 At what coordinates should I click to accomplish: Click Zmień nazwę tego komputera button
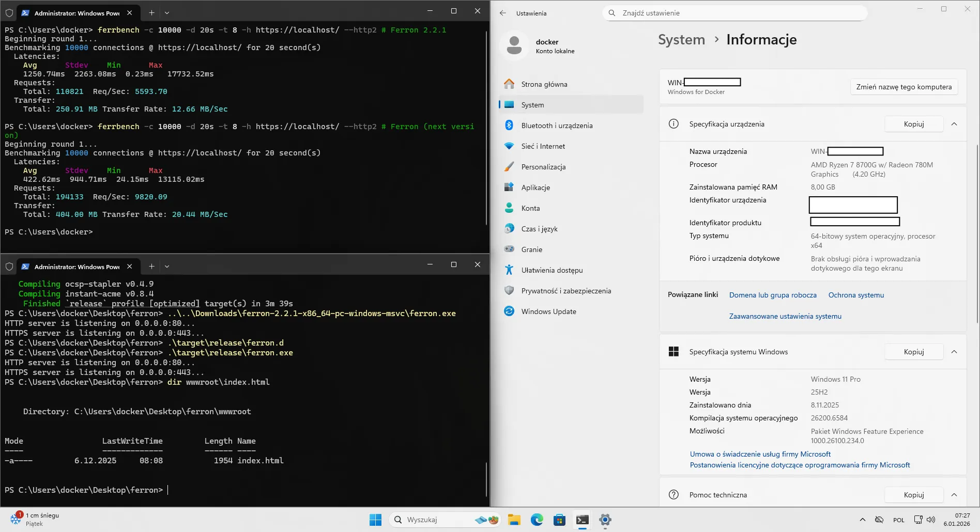(x=903, y=87)
